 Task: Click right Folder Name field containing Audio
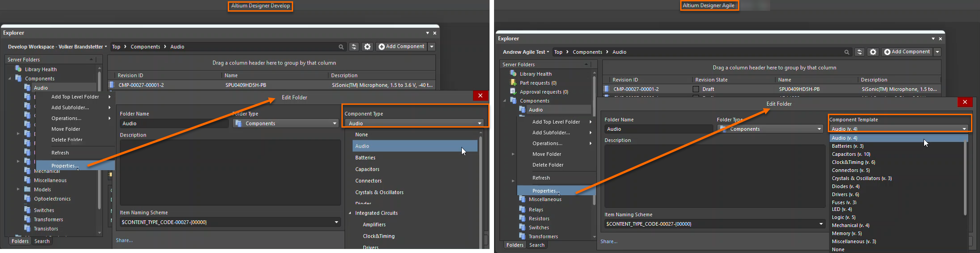(x=659, y=129)
